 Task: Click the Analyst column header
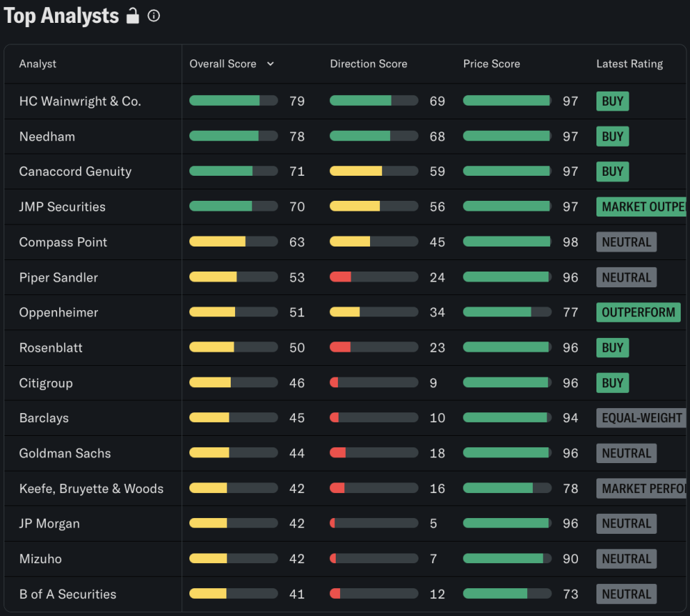(x=37, y=64)
